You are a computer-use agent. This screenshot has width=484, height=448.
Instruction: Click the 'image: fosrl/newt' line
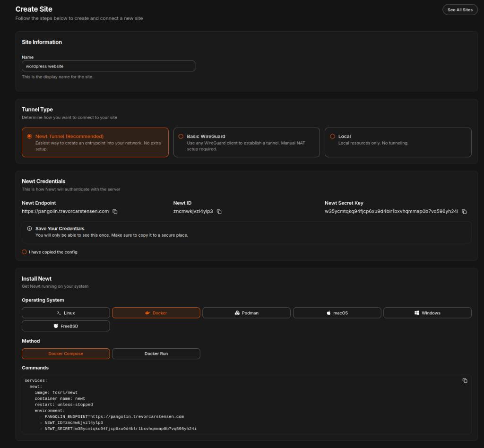tap(56, 392)
